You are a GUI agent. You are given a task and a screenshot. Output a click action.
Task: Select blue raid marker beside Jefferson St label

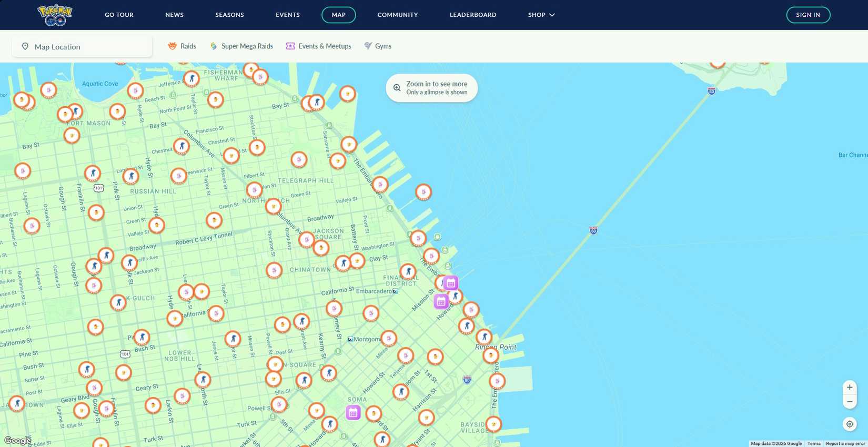click(191, 79)
